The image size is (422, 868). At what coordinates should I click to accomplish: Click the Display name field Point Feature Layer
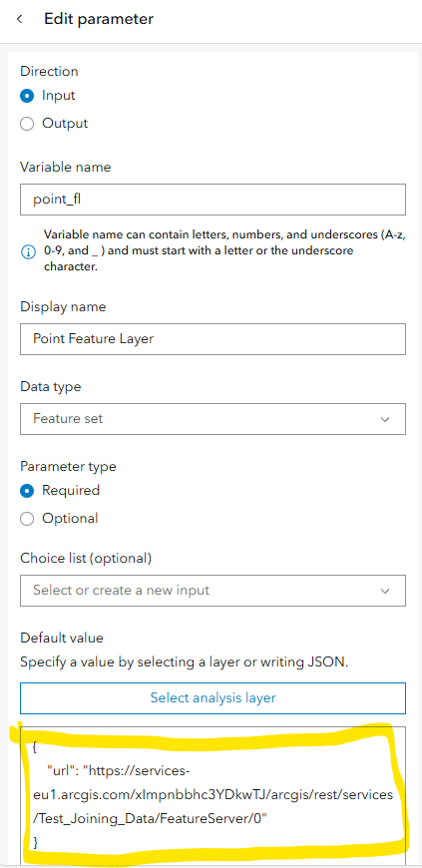(x=212, y=339)
